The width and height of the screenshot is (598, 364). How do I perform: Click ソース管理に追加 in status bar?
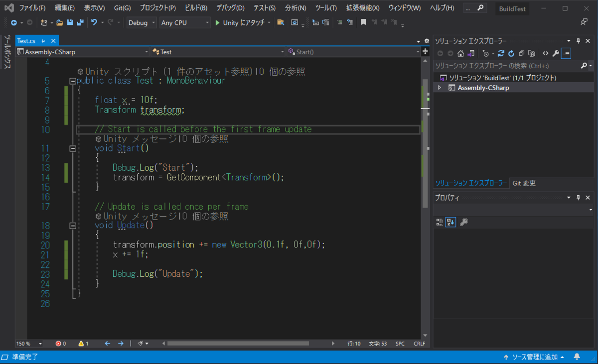534,357
